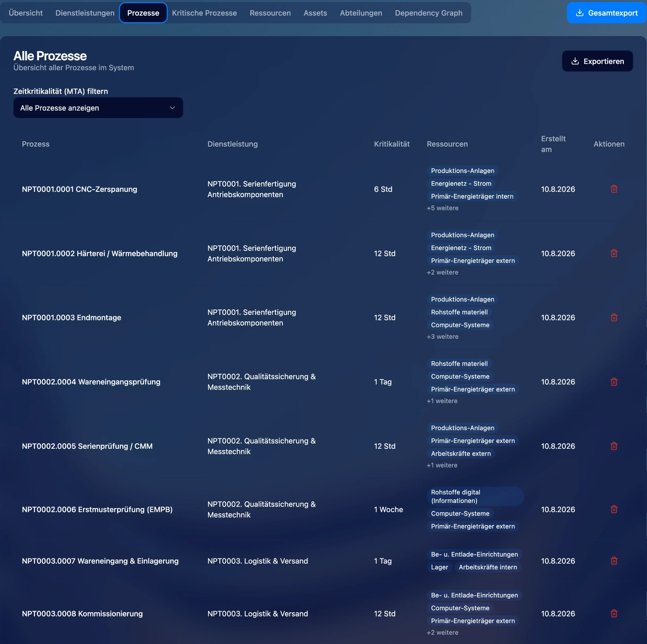
Task: Open the Abteilungen tab
Action: coord(361,13)
